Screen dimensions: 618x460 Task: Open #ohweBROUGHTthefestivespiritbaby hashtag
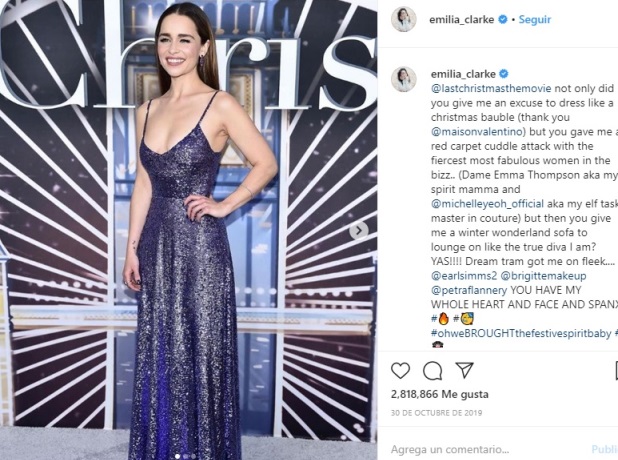(x=521, y=333)
